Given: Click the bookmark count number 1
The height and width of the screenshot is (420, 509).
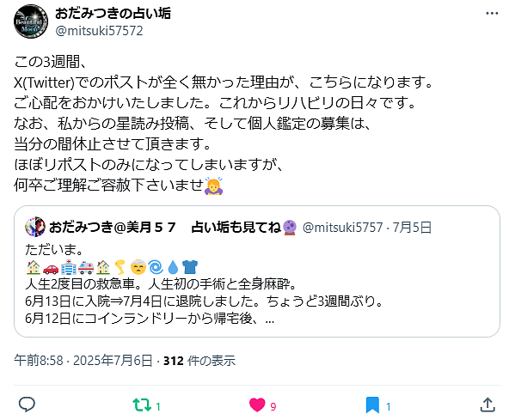Looking at the screenshot, I should pyautogui.click(x=389, y=407).
